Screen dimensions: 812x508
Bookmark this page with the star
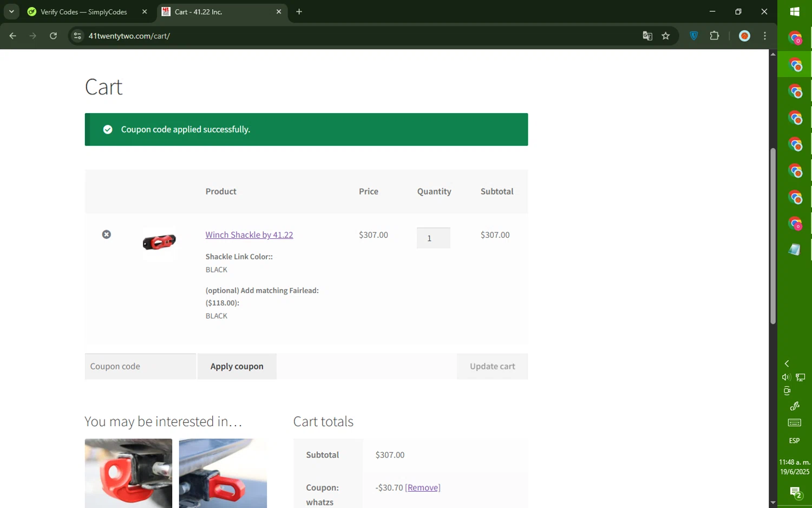pyautogui.click(x=666, y=36)
